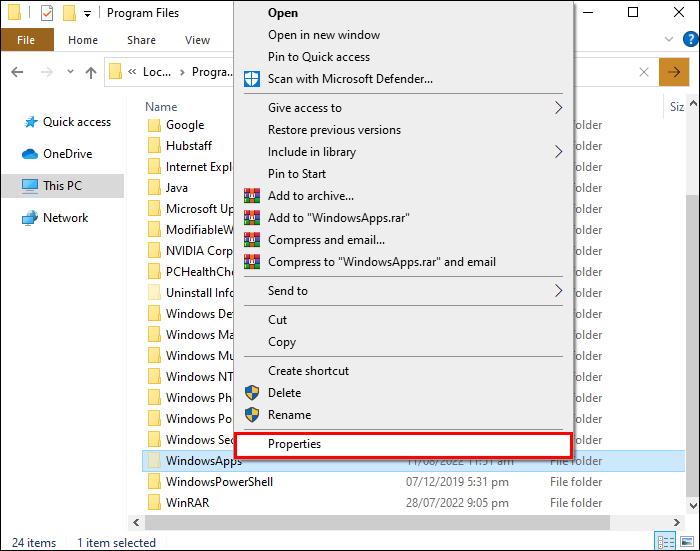Image resolution: width=700 pixels, height=551 pixels.
Task: Click the Microsoft Defender shield icon
Action: (x=252, y=79)
